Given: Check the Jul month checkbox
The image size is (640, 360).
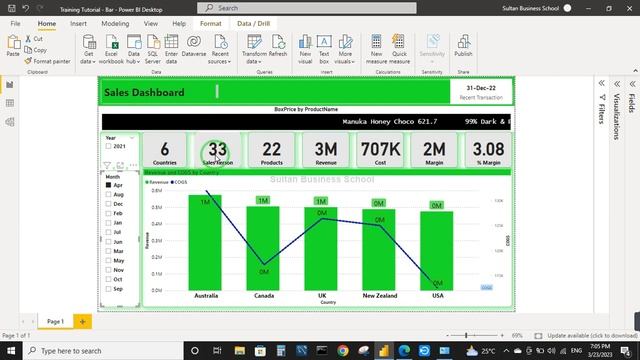Looking at the screenshot, I should 108,232.
